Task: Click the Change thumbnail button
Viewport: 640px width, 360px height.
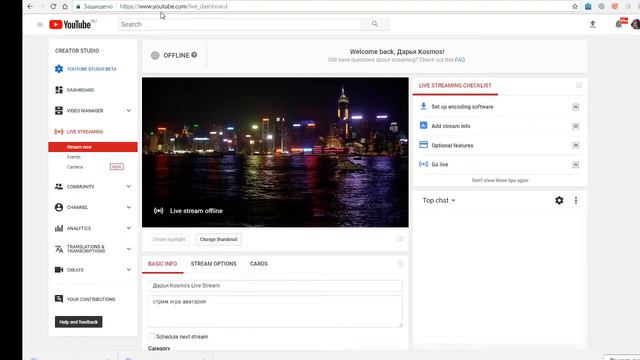Action: click(218, 240)
